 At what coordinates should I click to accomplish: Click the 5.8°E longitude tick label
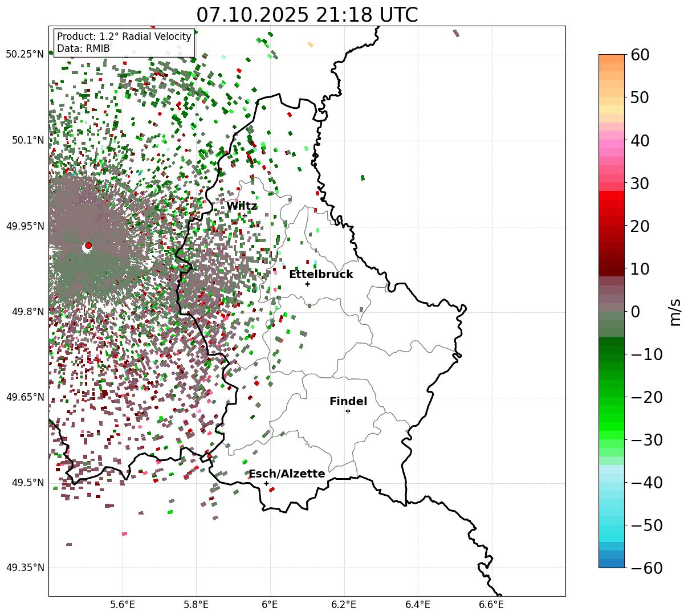pyautogui.click(x=197, y=605)
